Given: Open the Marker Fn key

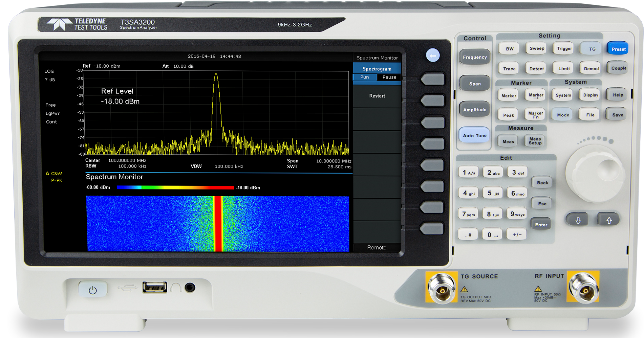Looking at the screenshot, I should coord(536,115).
